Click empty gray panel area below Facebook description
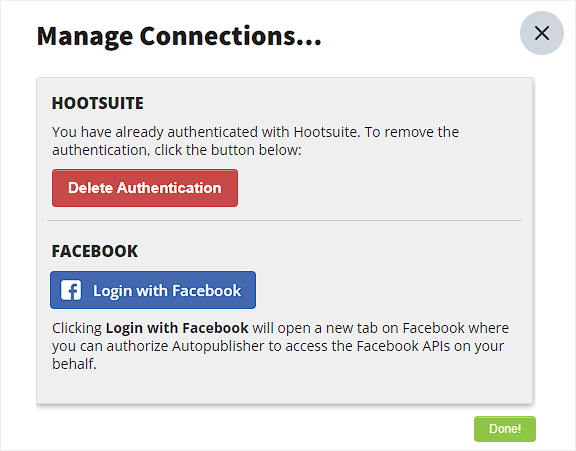 (284, 387)
